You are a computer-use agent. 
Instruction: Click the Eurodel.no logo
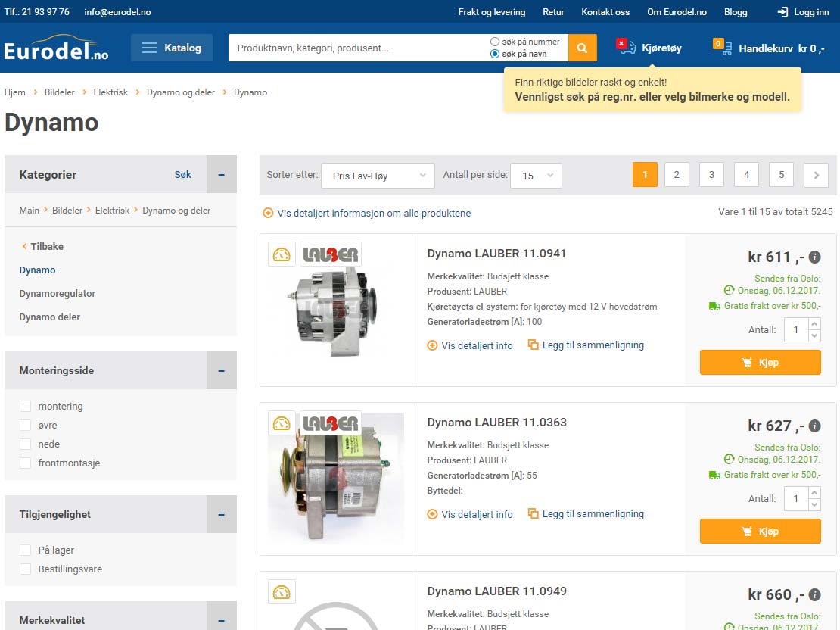[x=56, y=48]
